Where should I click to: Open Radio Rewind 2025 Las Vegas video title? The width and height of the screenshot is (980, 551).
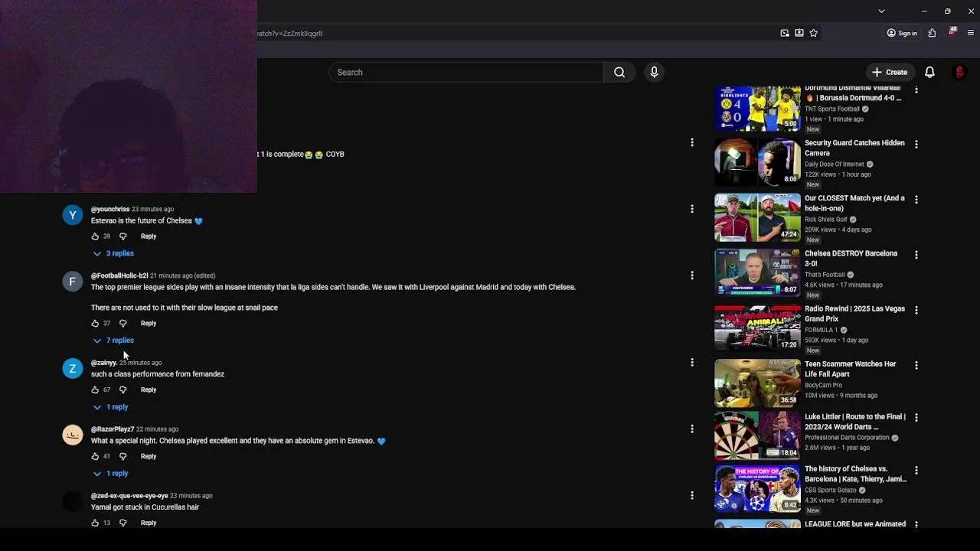pyautogui.click(x=854, y=314)
